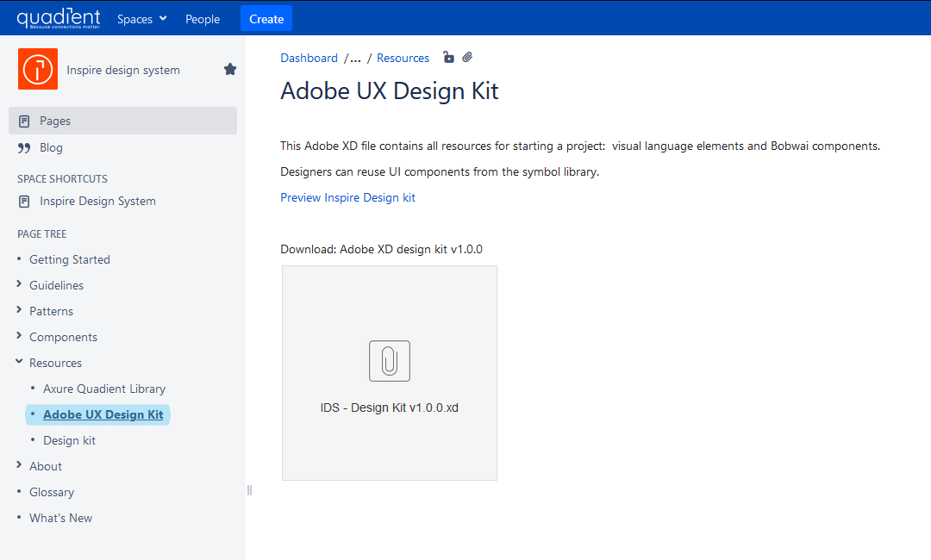Screen dimensions: 931x560
Task: Expand the breadcrumb ellipsis
Action: coord(355,58)
